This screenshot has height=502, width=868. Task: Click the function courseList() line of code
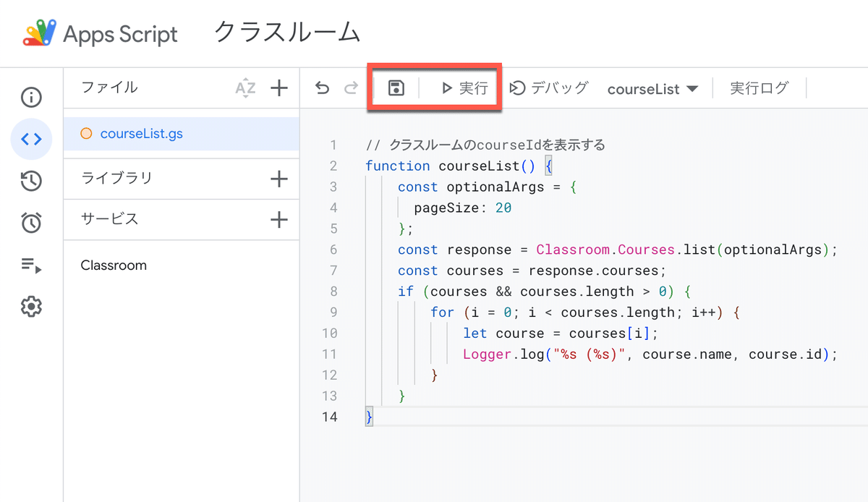(x=459, y=166)
